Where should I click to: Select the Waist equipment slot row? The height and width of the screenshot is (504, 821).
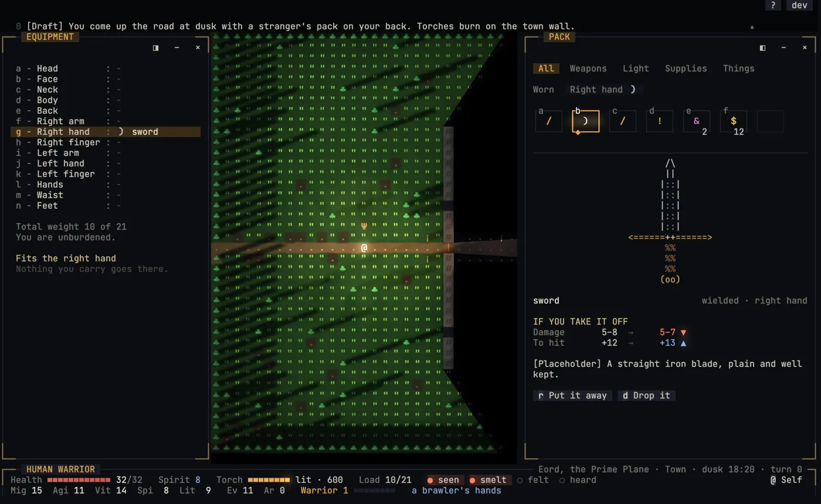tap(106, 195)
